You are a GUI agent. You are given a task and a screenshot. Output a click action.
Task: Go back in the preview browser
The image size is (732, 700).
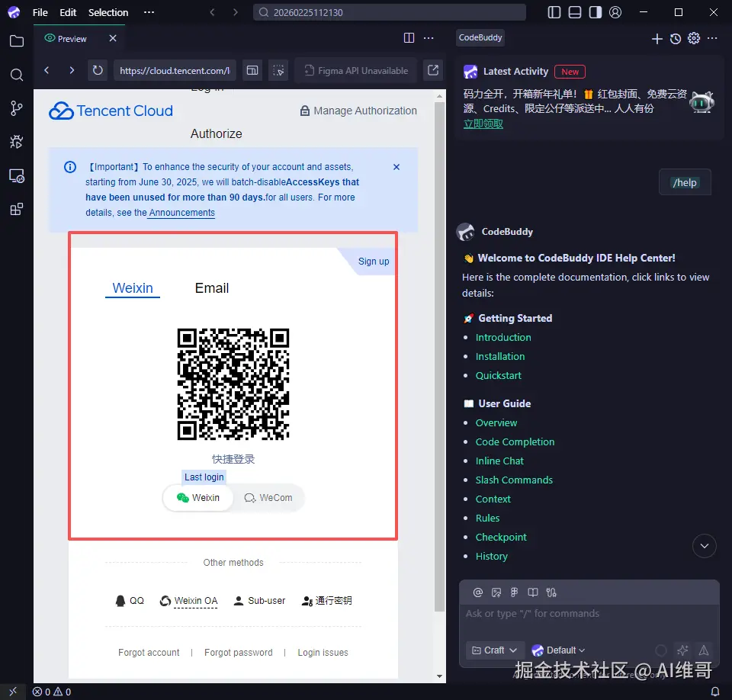coord(47,70)
